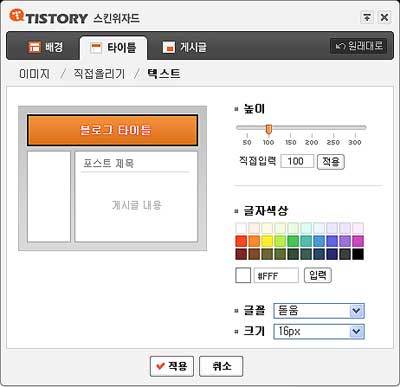Click the 원래대로 reset button
This screenshot has width=400, height=387.
click(359, 46)
